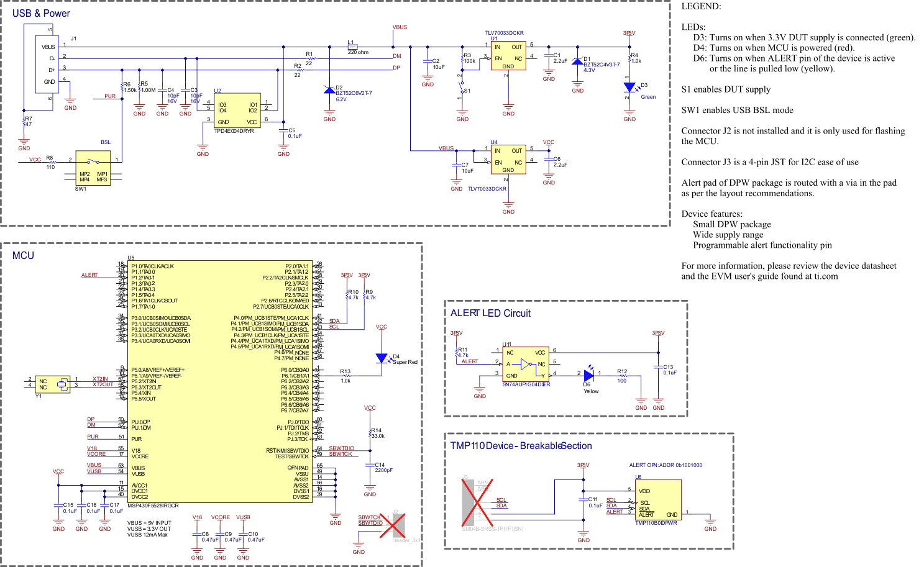This screenshot has width=924, height=567.
Task: Select the 'ALERT LED Circuit' heading
Action: point(490,313)
